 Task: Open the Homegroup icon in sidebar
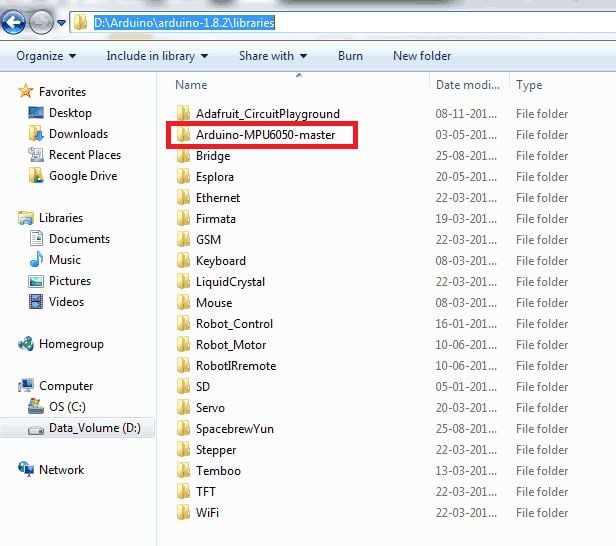[x=26, y=344]
